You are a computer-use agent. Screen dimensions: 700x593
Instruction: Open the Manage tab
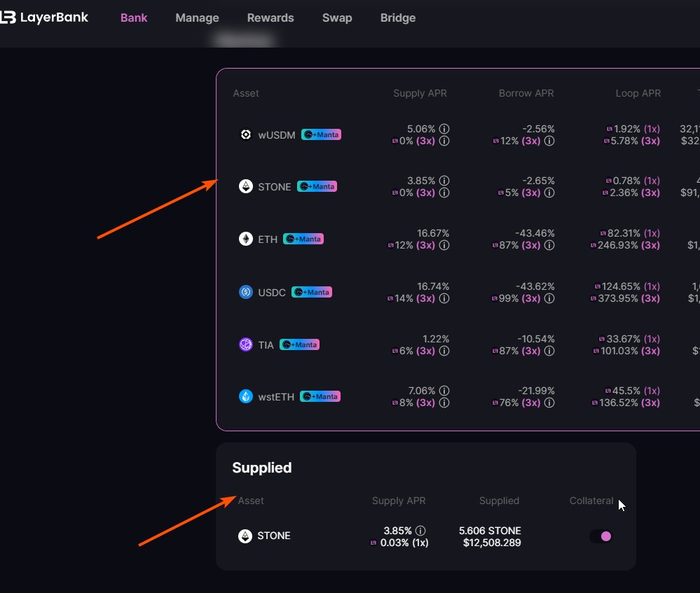tap(197, 18)
